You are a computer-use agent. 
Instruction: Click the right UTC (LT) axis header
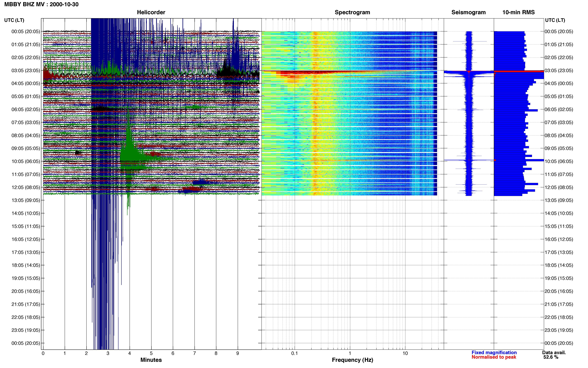tap(555, 20)
